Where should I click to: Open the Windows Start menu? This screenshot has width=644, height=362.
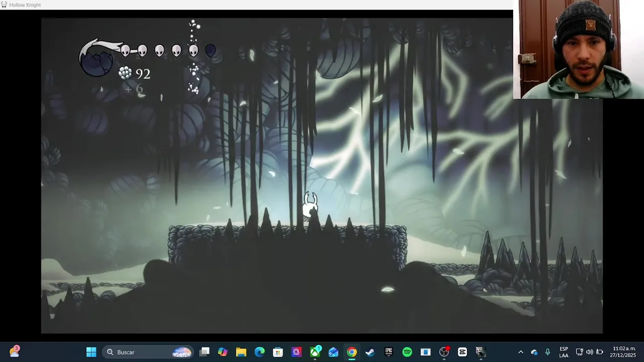[91, 352]
